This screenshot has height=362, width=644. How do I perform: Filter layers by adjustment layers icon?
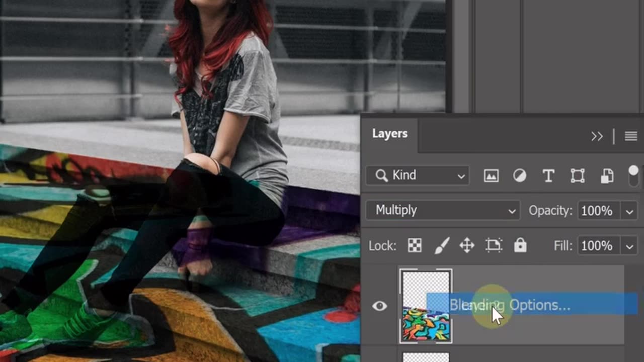(519, 175)
